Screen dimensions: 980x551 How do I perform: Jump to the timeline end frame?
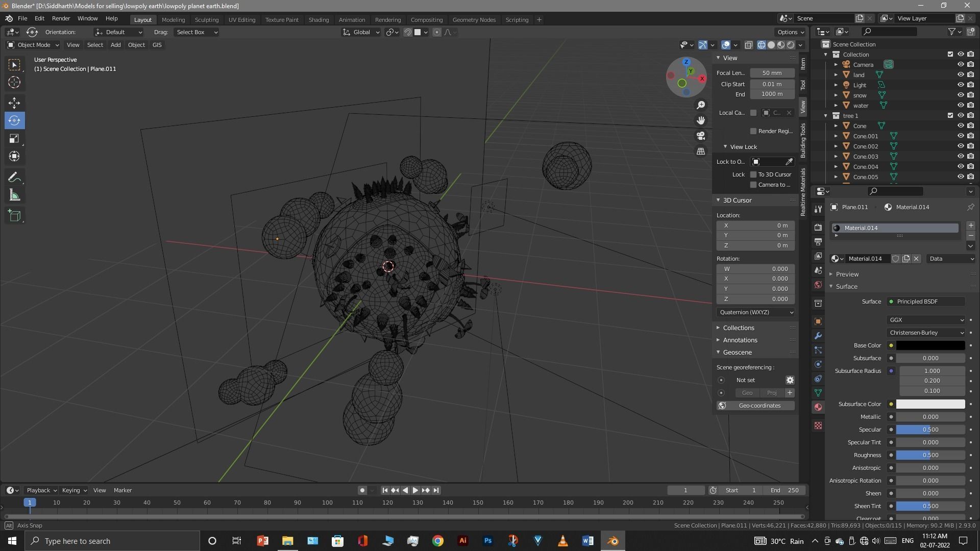(435, 490)
